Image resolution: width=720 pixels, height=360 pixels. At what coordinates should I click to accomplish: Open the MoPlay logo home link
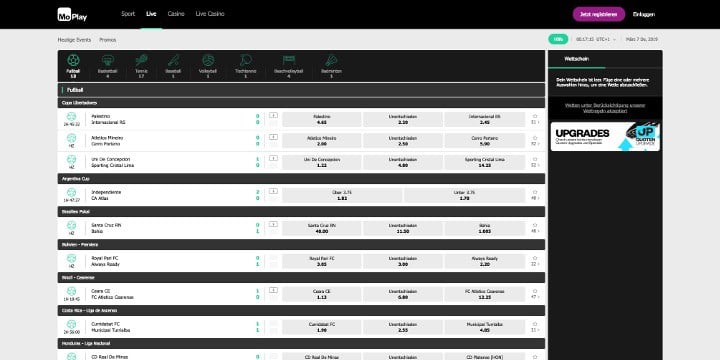pos(72,15)
